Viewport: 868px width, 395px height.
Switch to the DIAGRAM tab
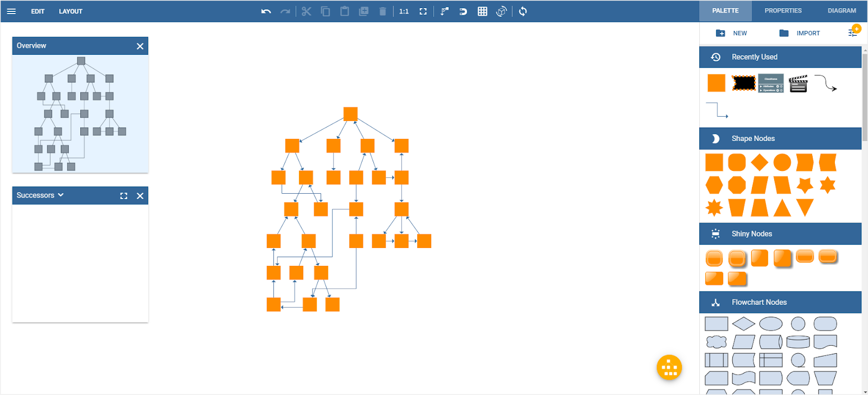tap(841, 10)
